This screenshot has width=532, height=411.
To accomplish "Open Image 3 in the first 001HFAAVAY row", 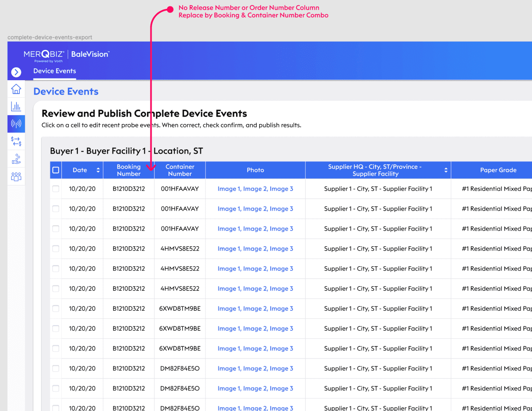I will coord(281,189).
